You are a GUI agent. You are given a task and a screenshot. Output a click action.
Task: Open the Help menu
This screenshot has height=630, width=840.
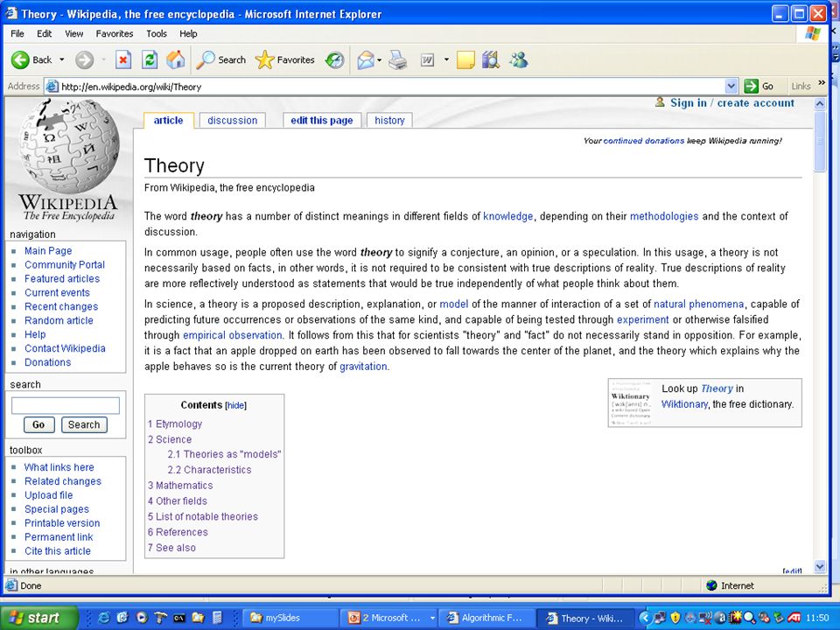point(188,33)
